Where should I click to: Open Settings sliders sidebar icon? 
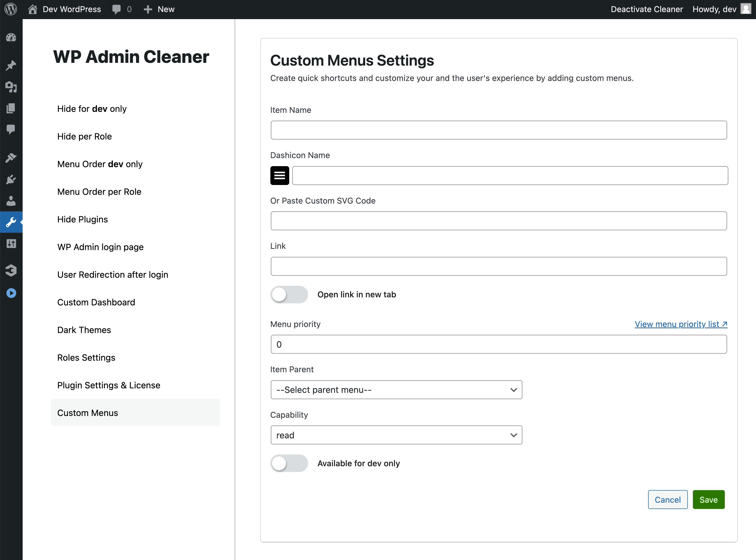tap(11, 243)
